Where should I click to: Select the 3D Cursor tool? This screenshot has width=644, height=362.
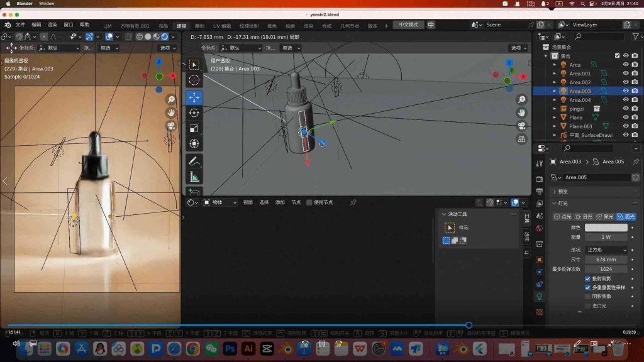coord(194,80)
